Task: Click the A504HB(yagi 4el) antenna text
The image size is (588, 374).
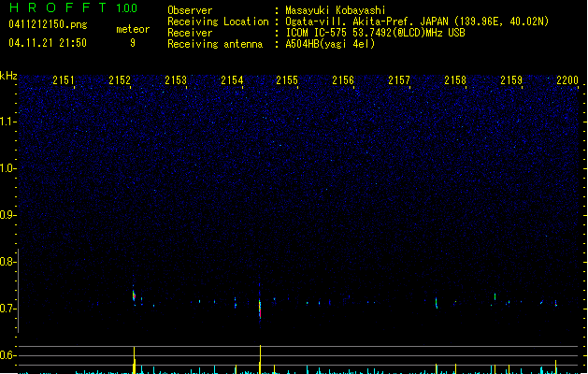Action: pyautogui.click(x=330, y=44)
